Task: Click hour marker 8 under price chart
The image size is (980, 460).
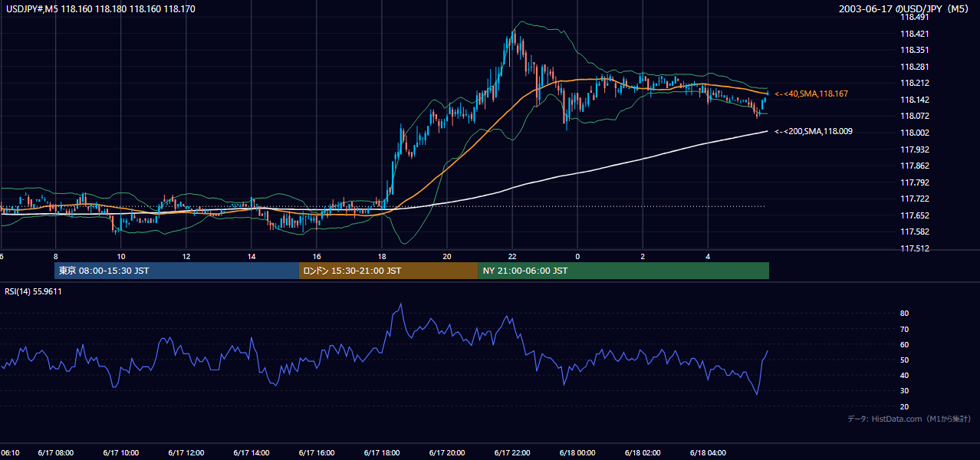Action: click(x=55, y=256)
